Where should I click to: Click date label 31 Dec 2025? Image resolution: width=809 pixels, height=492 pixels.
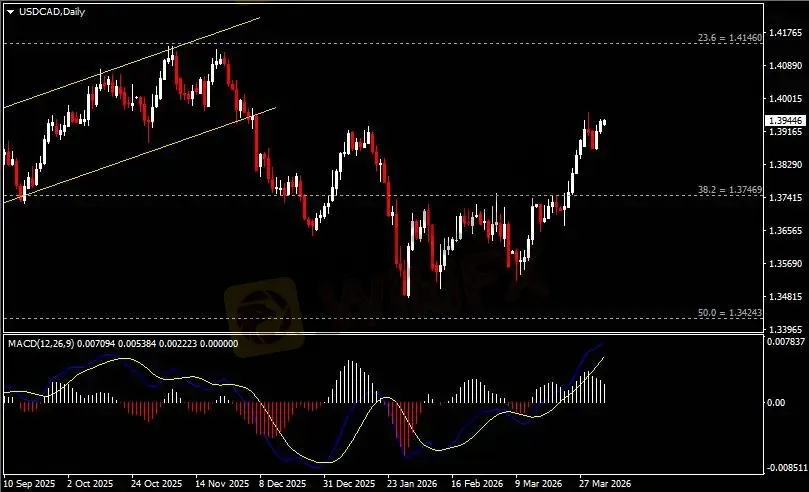coord(349,484)
